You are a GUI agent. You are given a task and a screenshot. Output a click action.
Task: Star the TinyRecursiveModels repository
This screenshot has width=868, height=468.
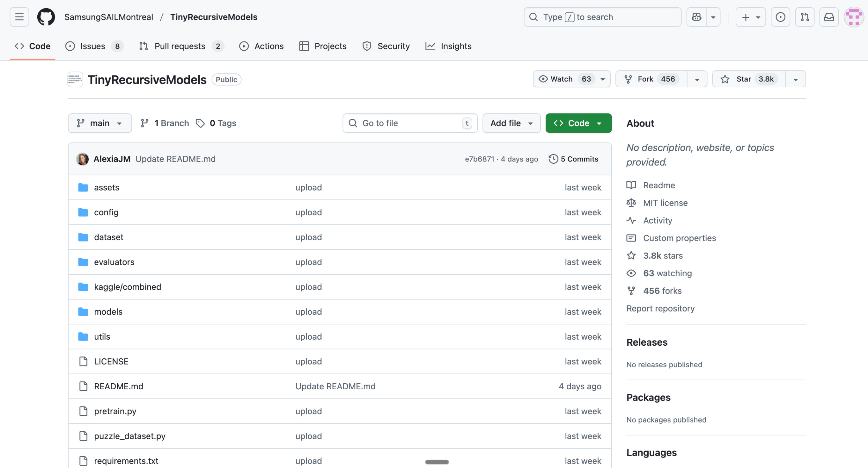pos(749,79)
